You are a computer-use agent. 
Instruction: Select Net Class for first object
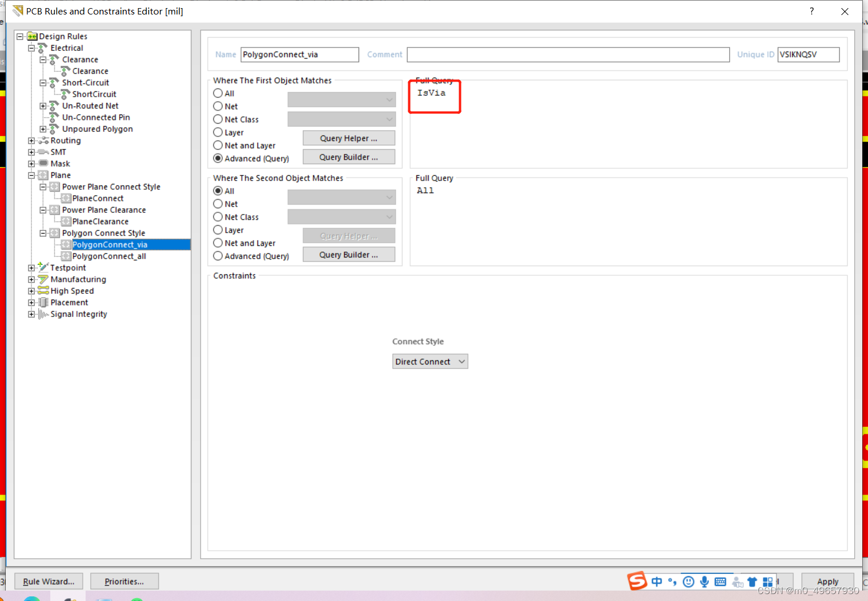coord(218,120)
